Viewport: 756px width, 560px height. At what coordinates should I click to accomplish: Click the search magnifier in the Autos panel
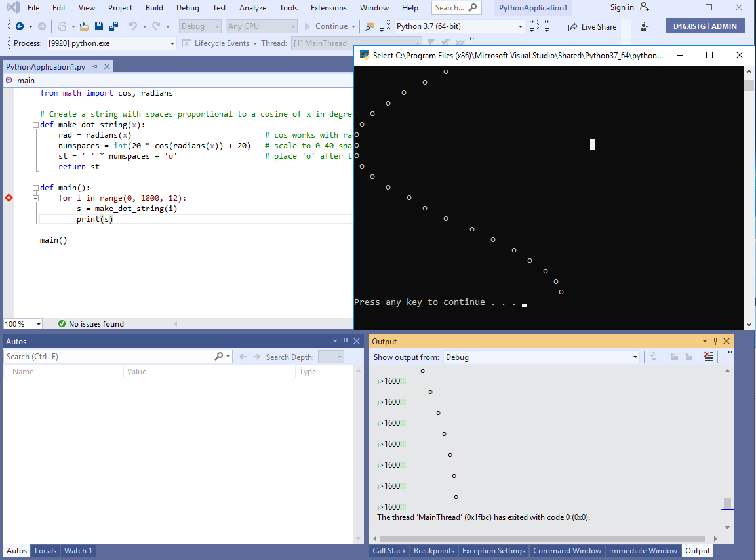[218, 356]
